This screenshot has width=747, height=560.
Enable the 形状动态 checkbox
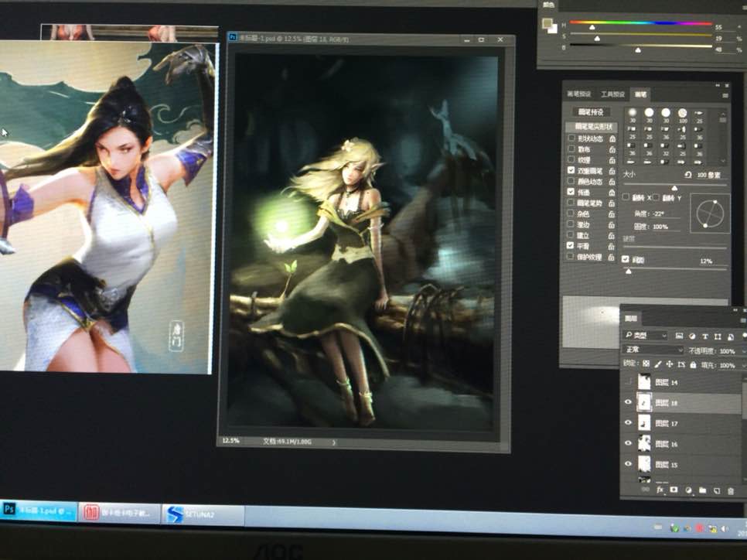click(571, 138)
